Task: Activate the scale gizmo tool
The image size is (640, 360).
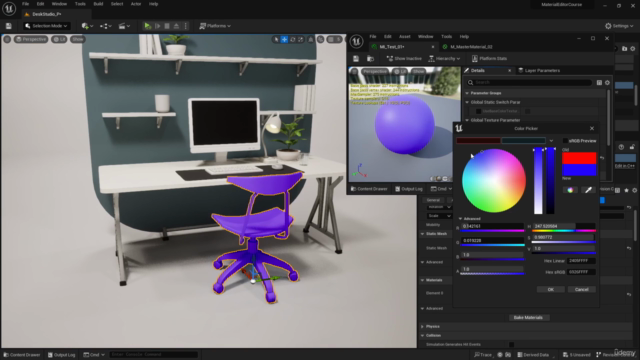Action: point(301,39)
